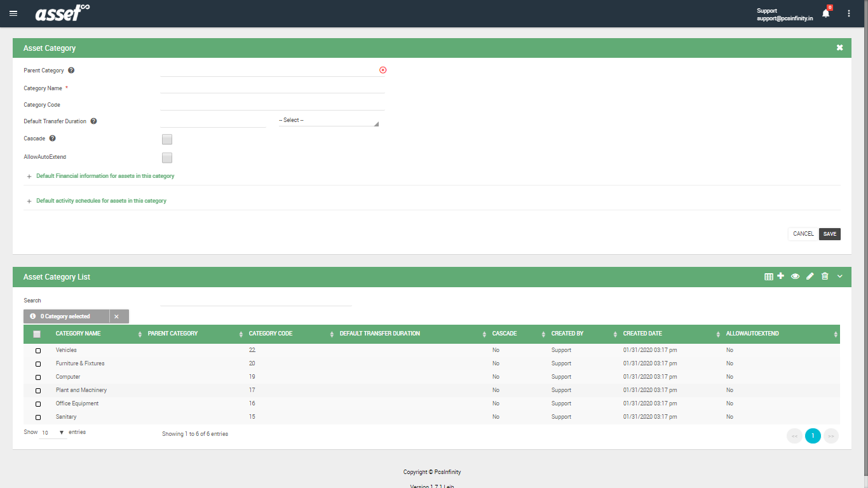Click the Sanitary category name
The image size is (868, 488).
tap(66, 417)
